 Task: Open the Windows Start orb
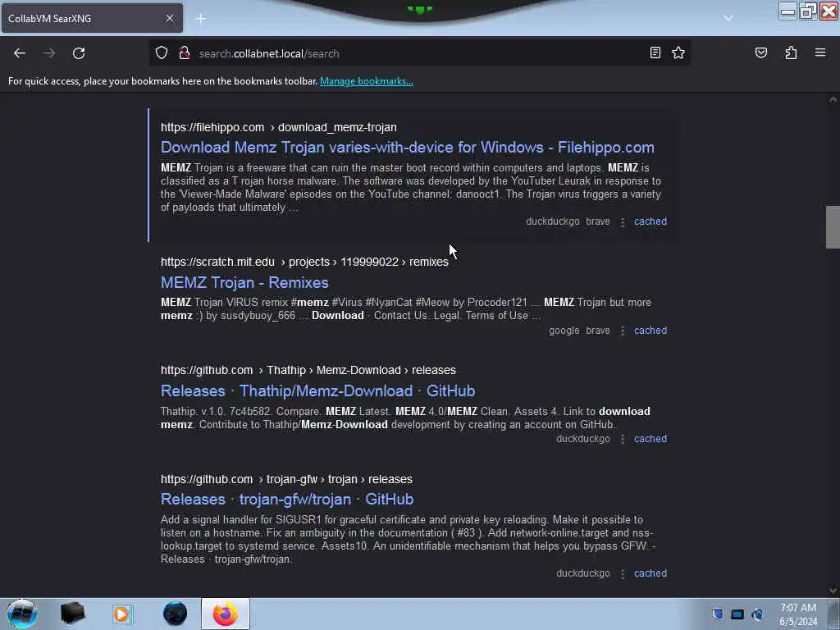[22, 614]
